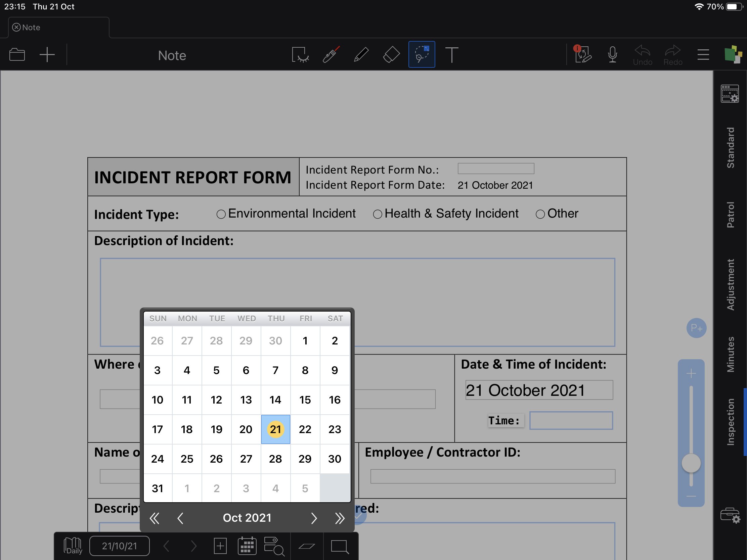Click the Undo button
This screenshot has width=747, height=560.
point(642,55)
